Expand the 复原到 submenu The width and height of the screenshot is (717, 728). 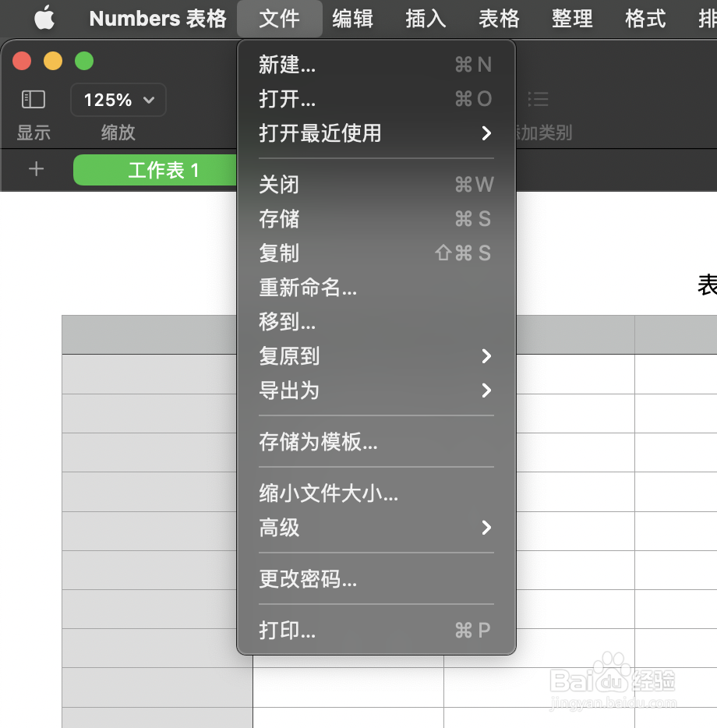coord(376,356)
